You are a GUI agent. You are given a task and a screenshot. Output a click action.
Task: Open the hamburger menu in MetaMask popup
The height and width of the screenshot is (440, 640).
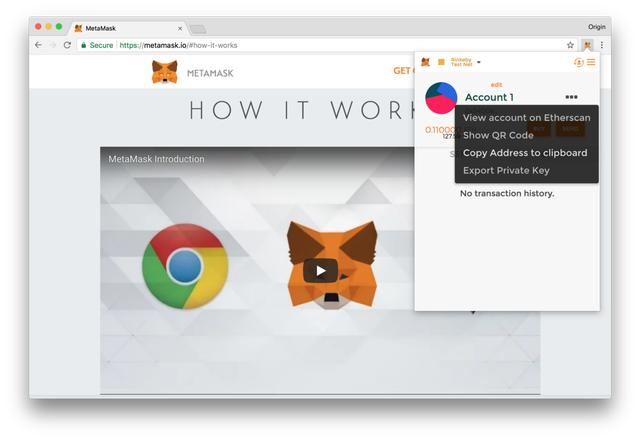pyautogui.click(x=591, y=62)
